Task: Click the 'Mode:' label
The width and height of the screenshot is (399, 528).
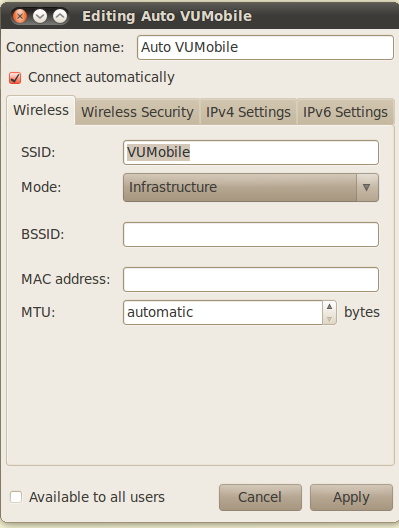Action: [41, 187]
